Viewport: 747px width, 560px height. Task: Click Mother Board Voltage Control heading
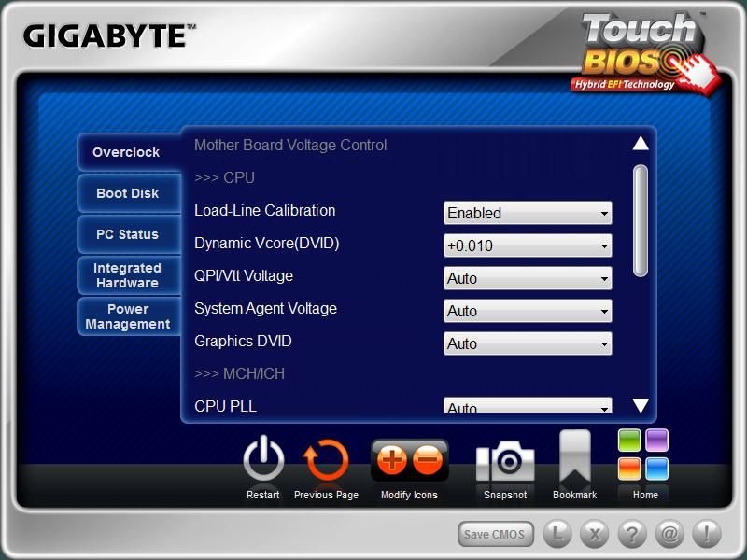coord(290,145)
